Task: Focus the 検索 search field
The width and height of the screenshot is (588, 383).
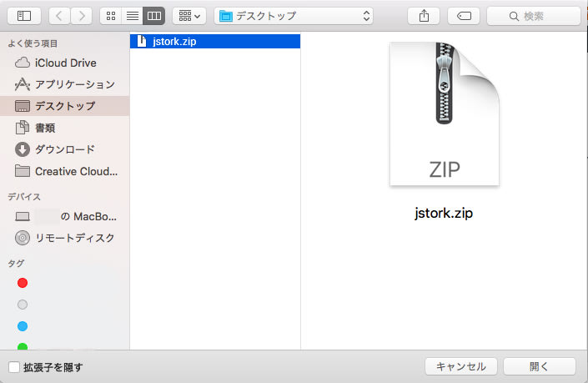Action: click(x=534, y=16)
